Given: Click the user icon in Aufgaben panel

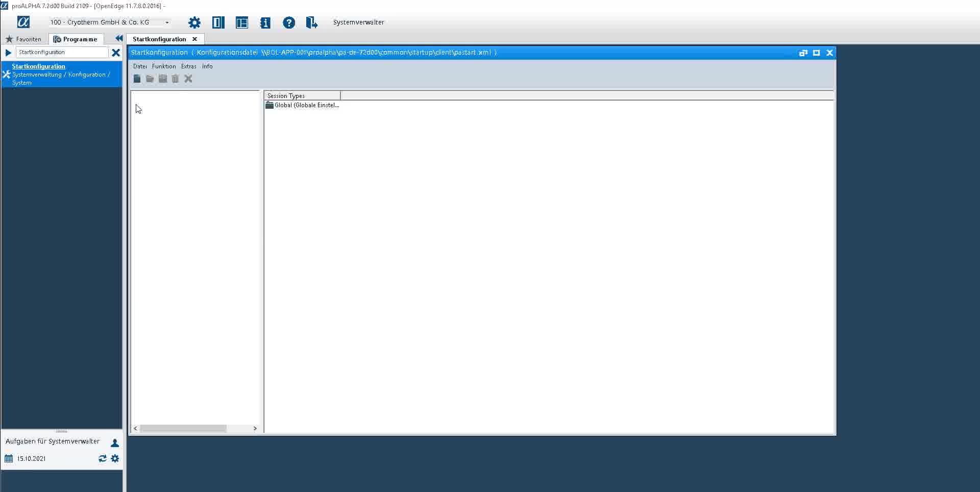Looking at the screenshot, I should click(x=115, y=443).
